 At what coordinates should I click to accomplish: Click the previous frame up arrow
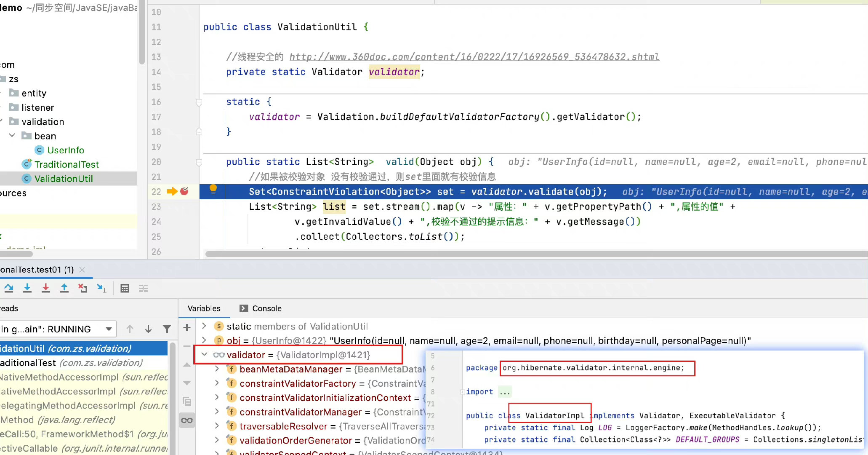point(130,329)
